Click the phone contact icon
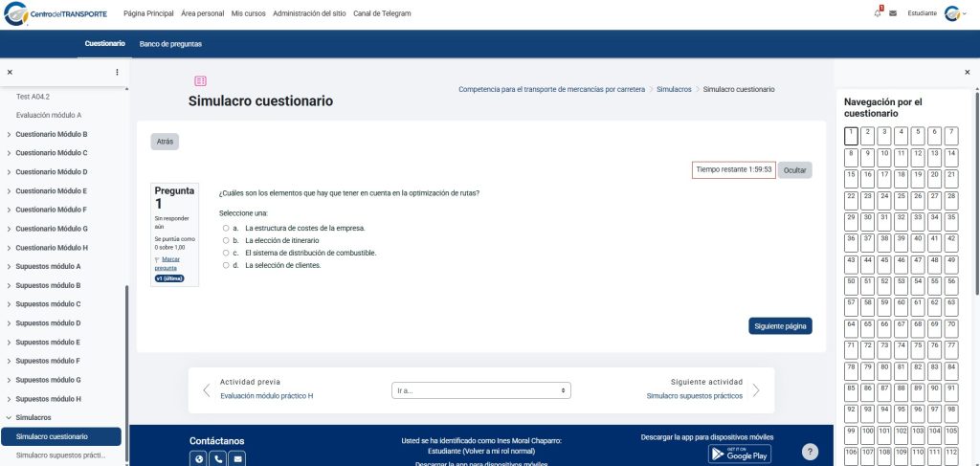Viewport: 980px width, 466px height. (x=218, y=459)
